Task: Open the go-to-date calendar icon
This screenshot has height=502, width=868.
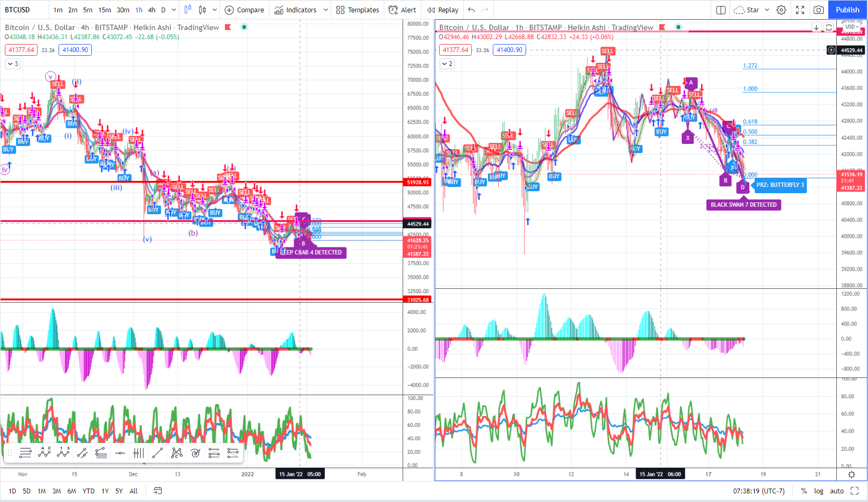Action: pyautogui.click(x=158, y=491)
